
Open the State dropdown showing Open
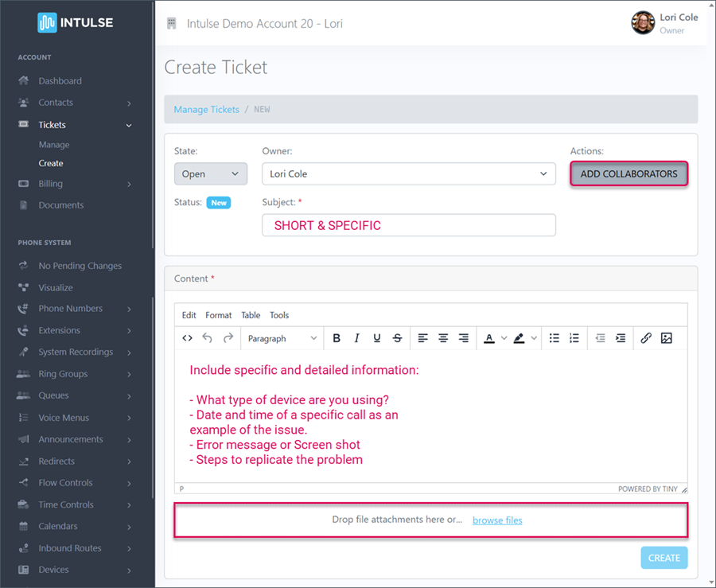click(210, 173)
